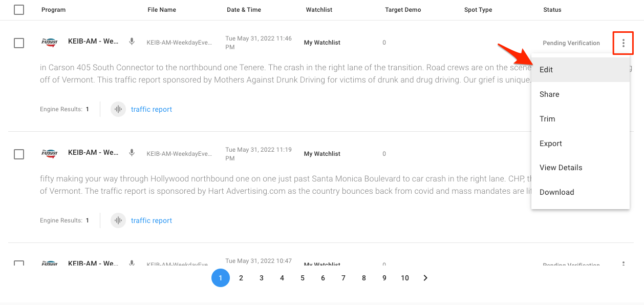Click Patriot station logo in first row

click(x=50, y=42)
